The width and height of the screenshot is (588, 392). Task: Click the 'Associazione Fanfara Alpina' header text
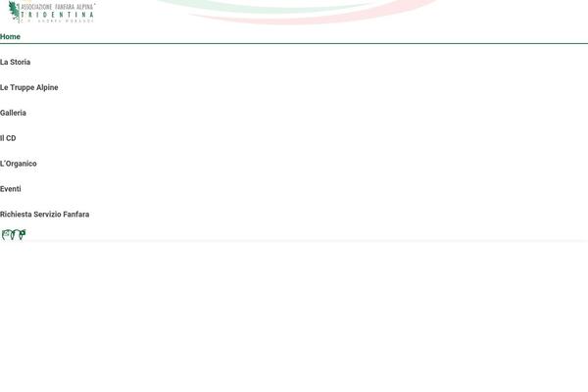(58, 7)
